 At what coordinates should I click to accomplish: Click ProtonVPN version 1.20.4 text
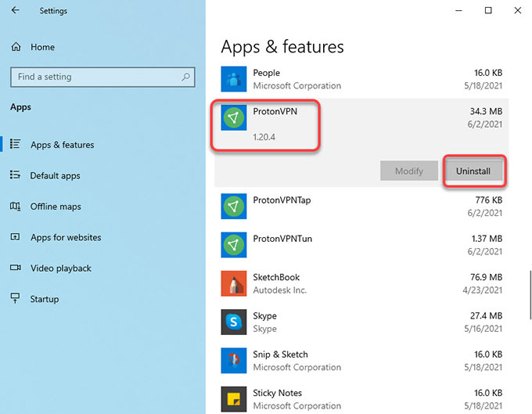[264, 137]
